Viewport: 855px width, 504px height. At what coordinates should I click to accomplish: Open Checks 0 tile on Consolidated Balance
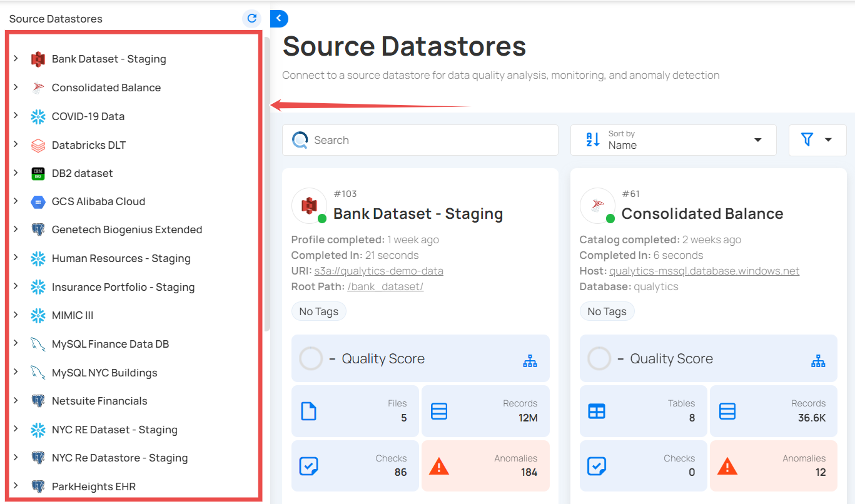644,466
